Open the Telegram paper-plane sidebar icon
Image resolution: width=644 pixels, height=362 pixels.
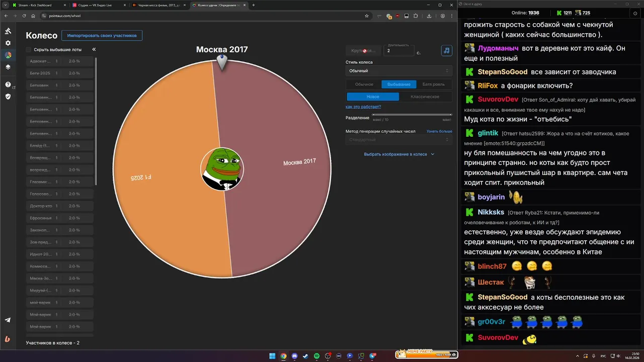pos(8,320)
